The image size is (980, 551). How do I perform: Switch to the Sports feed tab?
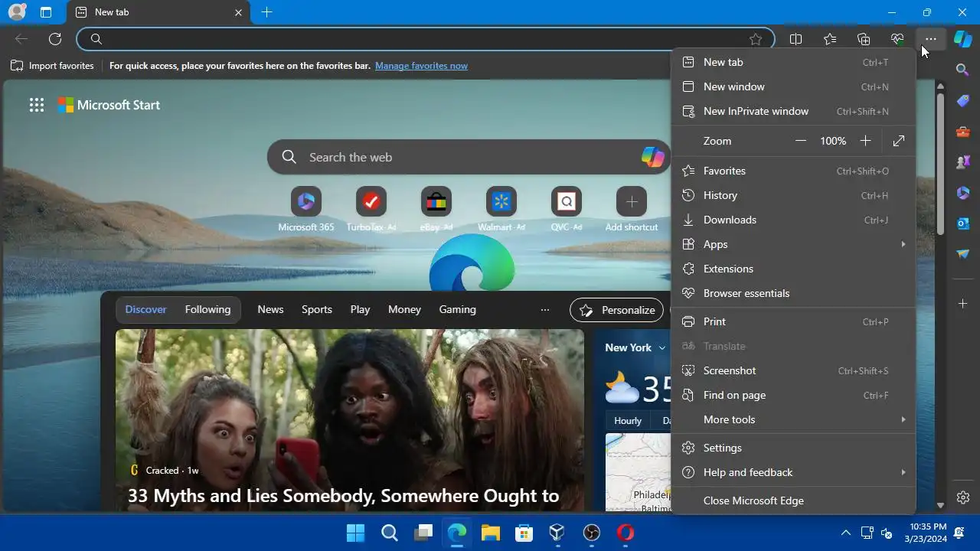(316, 309)
